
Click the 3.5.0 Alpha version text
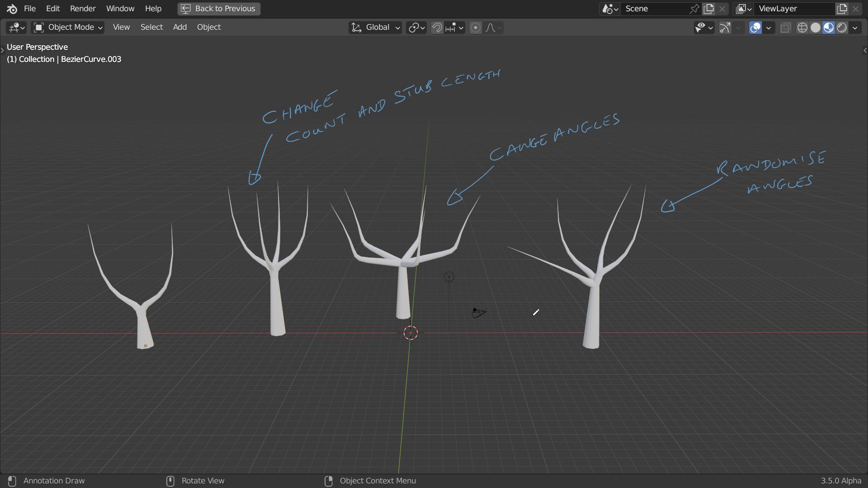click(841, 481)
